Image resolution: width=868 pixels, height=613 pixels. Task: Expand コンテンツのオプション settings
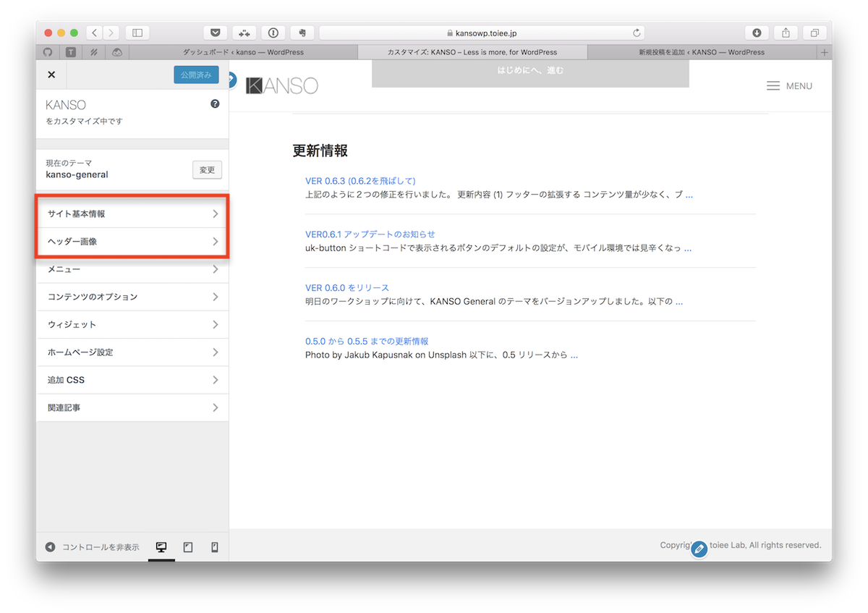132,297
